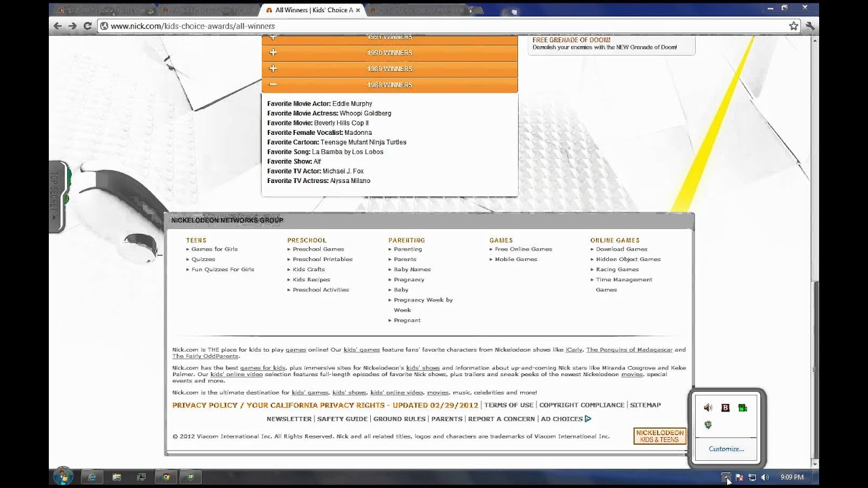Click The Penguins of Madagascar link
The image size is (868, 488).
[x=629, y=350]
